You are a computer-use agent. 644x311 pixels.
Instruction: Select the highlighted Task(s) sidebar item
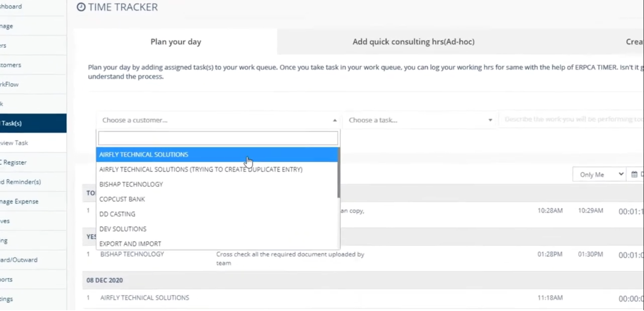(x=33, y=123)
